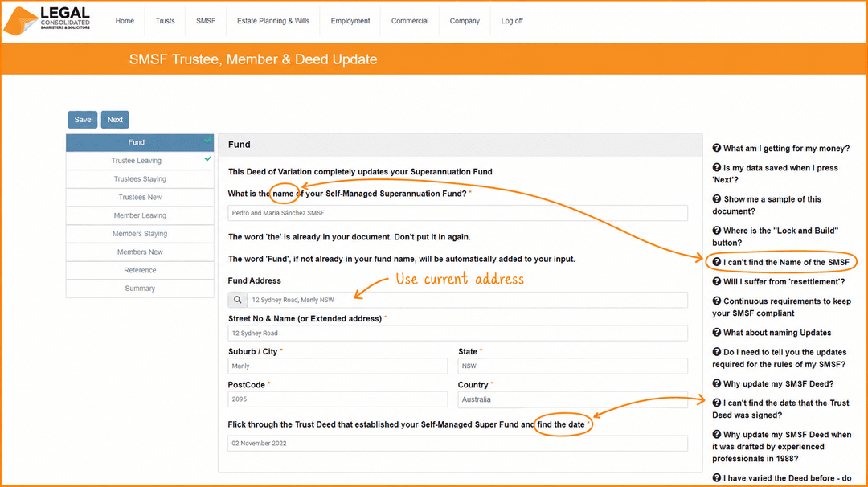Open 'Why update my SMSF Deed when it was drafted' help
The image size is (868, 487).
click(x=782, y=447)
